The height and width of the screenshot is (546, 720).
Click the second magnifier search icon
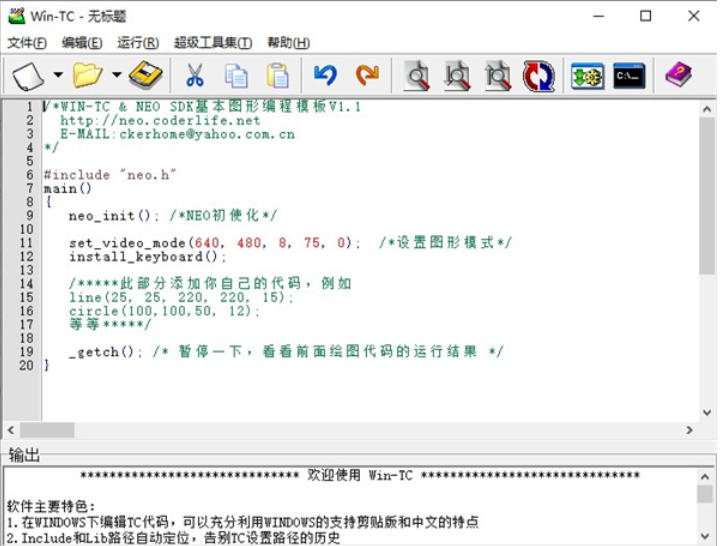[457, 75]
